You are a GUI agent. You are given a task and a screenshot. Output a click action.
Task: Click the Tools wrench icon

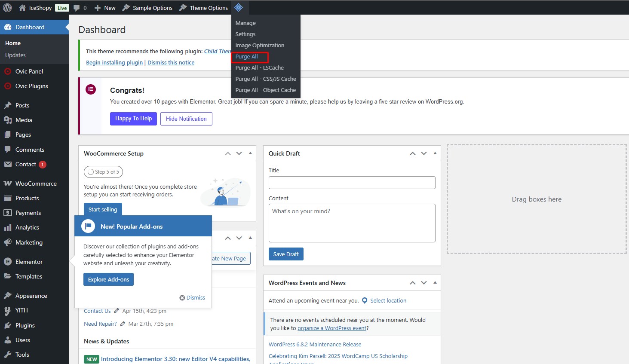(8, 355)
